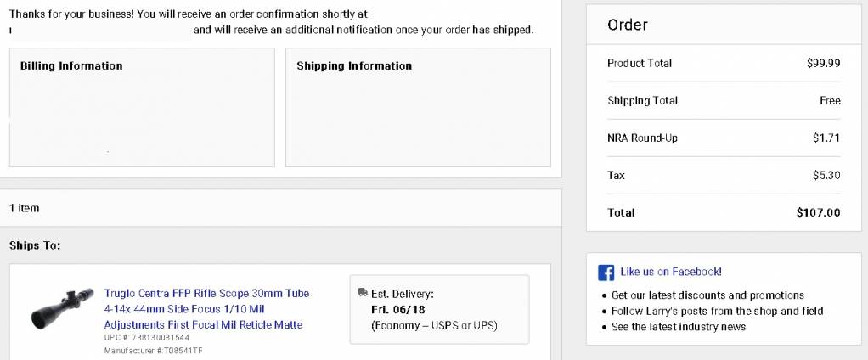Screen dimensions: 868x360
Task: Click the UPC number text
Action: pyautogui.click(x=147, y=337)
